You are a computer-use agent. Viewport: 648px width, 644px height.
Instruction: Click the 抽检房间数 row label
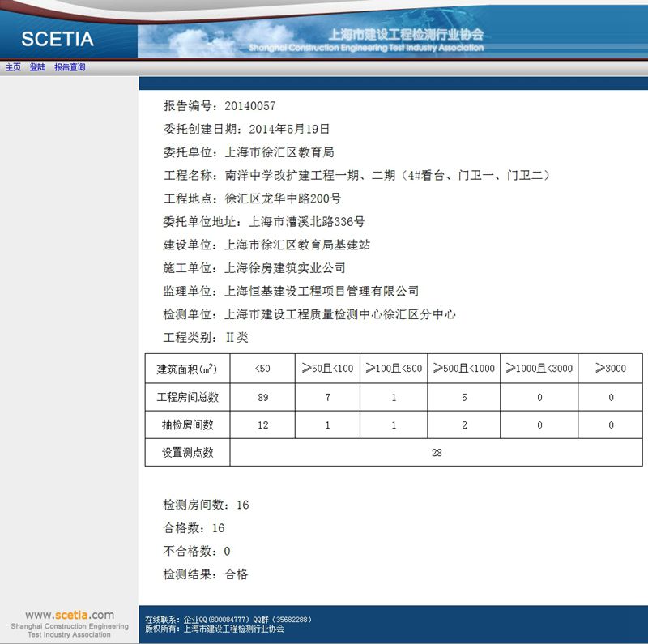188,424
